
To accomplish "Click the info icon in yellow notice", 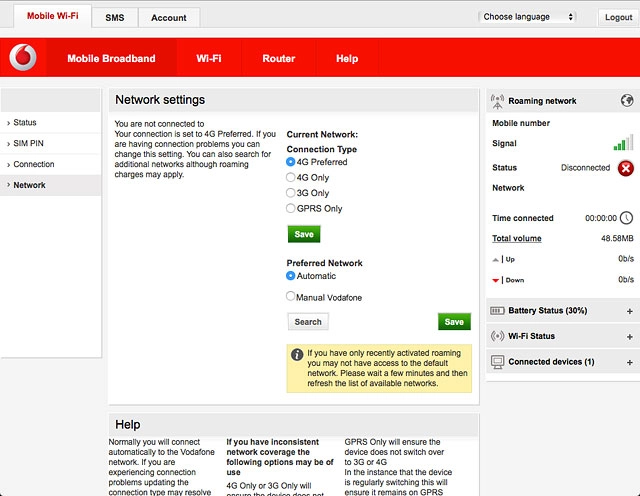I will pyautogui.click(x=297, y=354).
